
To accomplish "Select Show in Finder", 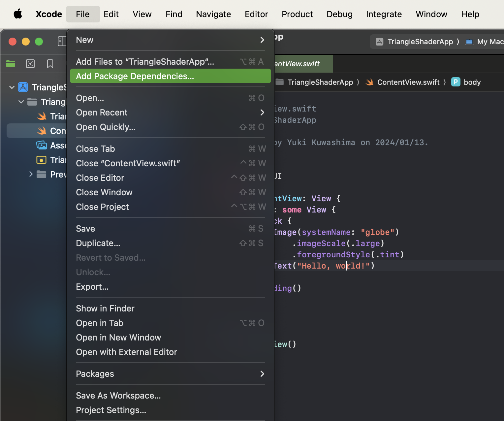I will tap(171, 308).
